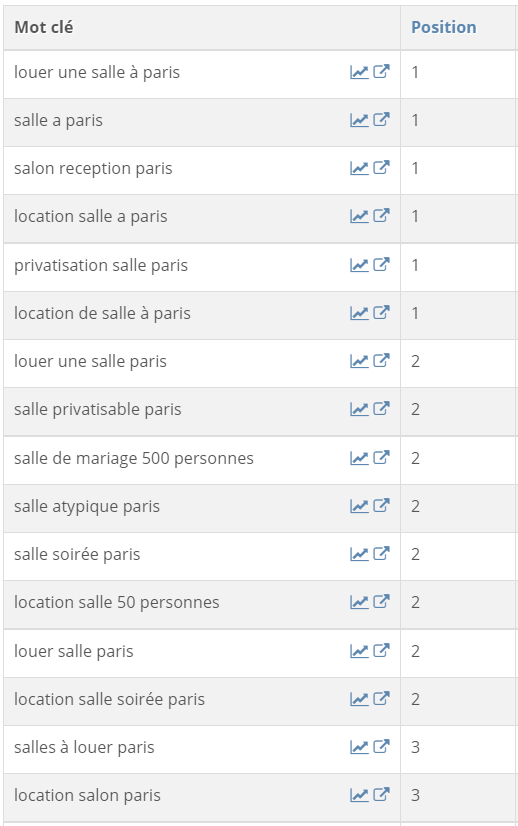518x826 pixels.
Task: Open external link for 'location salle 50 personnes'
Action: coord(382,602)
